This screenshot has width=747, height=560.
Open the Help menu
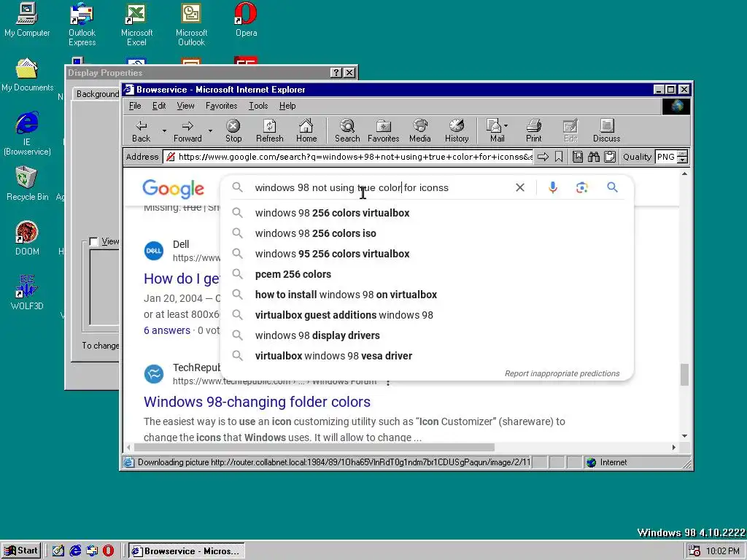click(x=287, y=106)
